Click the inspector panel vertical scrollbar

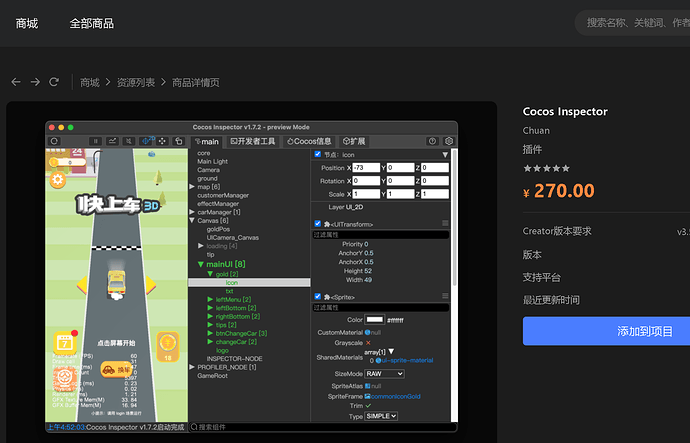pos(455,218)
